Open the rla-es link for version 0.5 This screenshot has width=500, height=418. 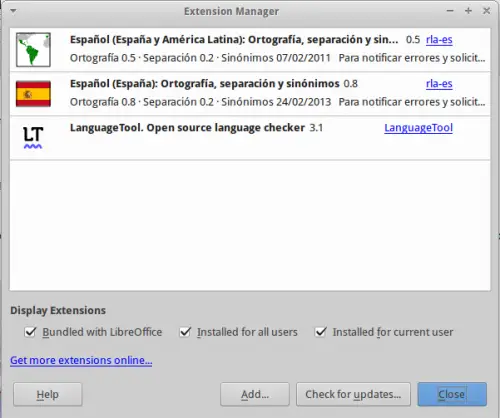439,40
